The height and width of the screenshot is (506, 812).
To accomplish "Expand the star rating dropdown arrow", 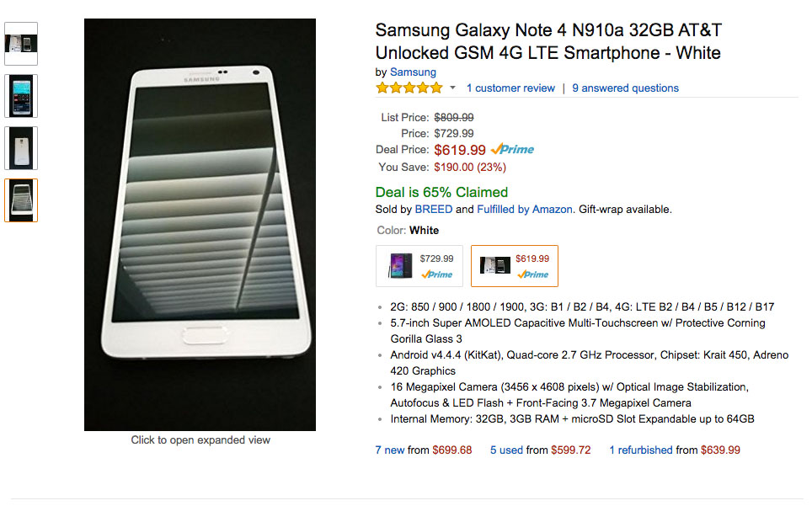I will point(451,88).
